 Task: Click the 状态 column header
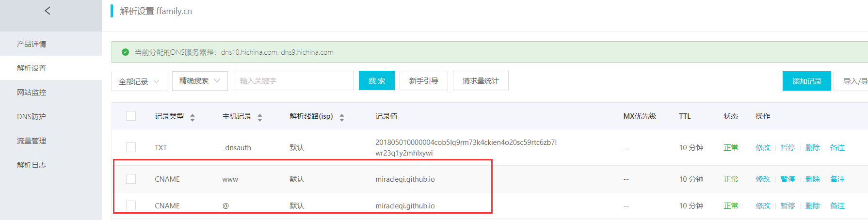[731, 116]
